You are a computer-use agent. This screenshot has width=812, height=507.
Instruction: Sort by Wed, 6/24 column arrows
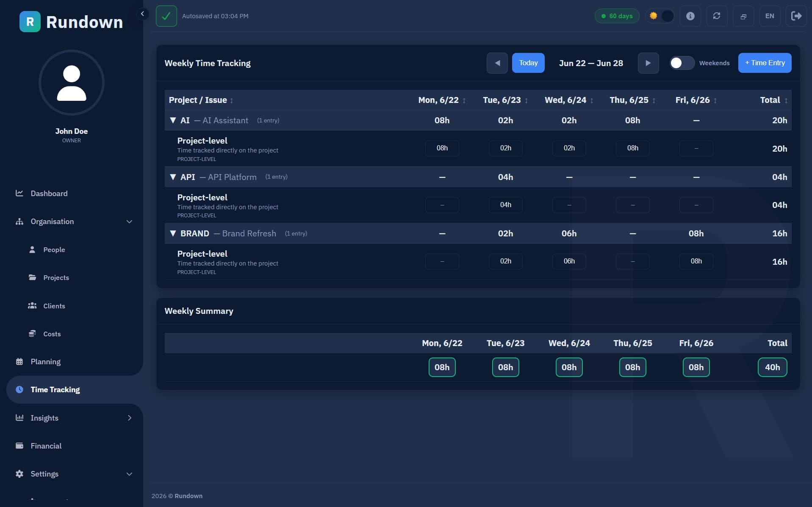pos(592,100)
